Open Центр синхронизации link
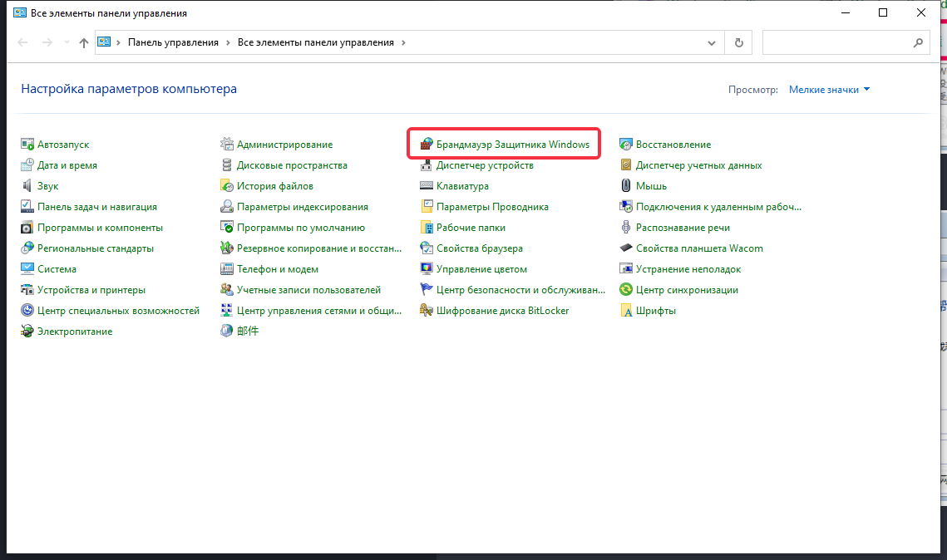This screenshot has height=560, width=947. pos(688,290)
